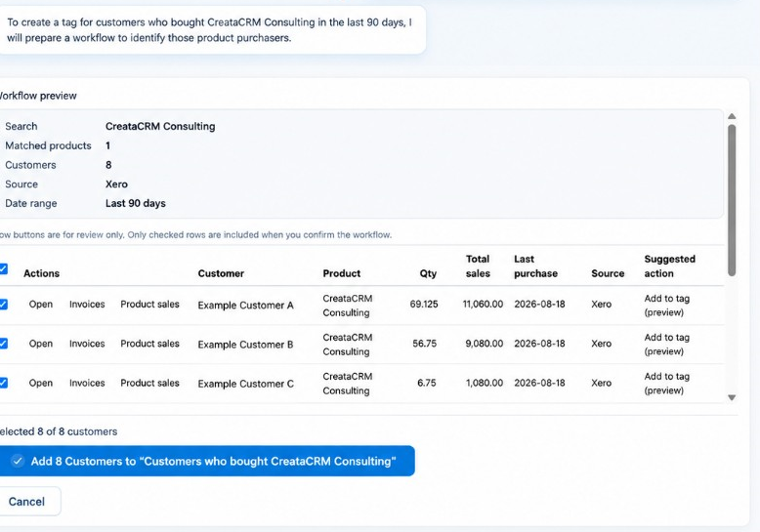Screen dimensions: 760x532
Task: Click the Customers count value 8
Action: (x=108, y=165)
